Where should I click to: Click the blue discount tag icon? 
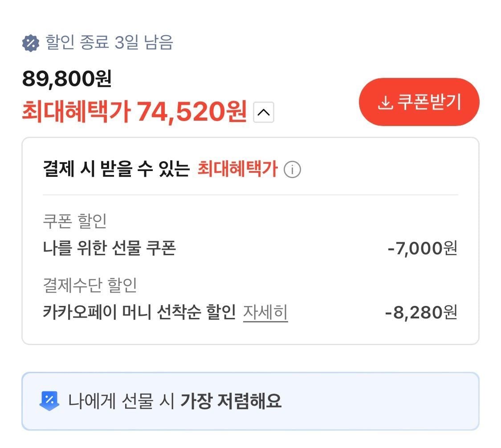pos(49,401)
